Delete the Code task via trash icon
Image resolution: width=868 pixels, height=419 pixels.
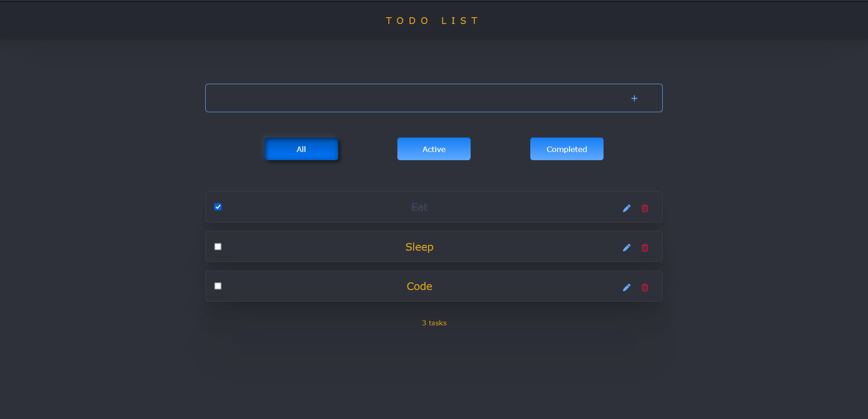[645, 287]
